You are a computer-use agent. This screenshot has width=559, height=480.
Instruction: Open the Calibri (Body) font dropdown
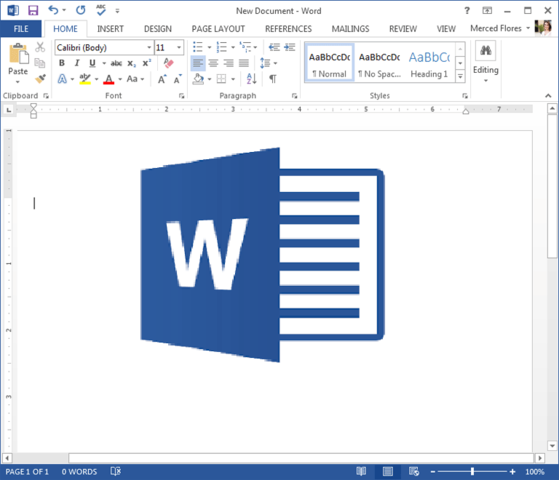click(x=149, y=47)
